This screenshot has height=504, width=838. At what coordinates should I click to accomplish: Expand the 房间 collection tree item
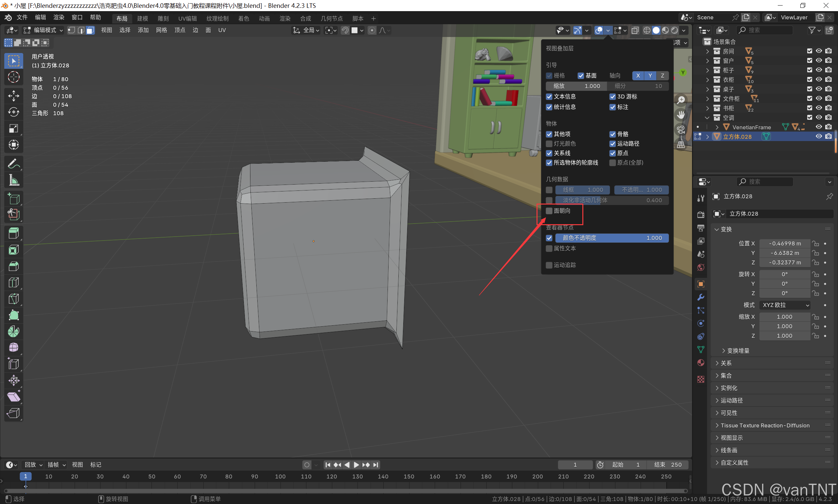click(707, 51)
